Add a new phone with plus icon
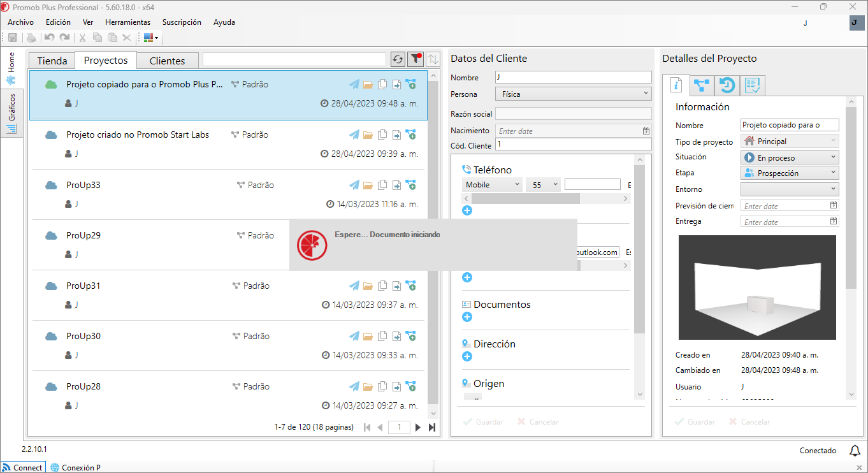The height and width of the screenshot is (473, 868). [467, 210]
